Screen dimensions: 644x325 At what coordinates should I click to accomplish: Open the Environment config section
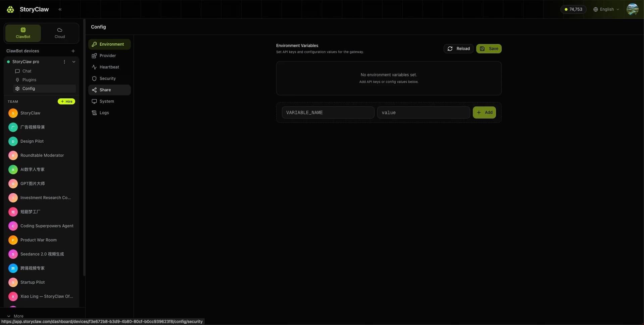(109, 44)
